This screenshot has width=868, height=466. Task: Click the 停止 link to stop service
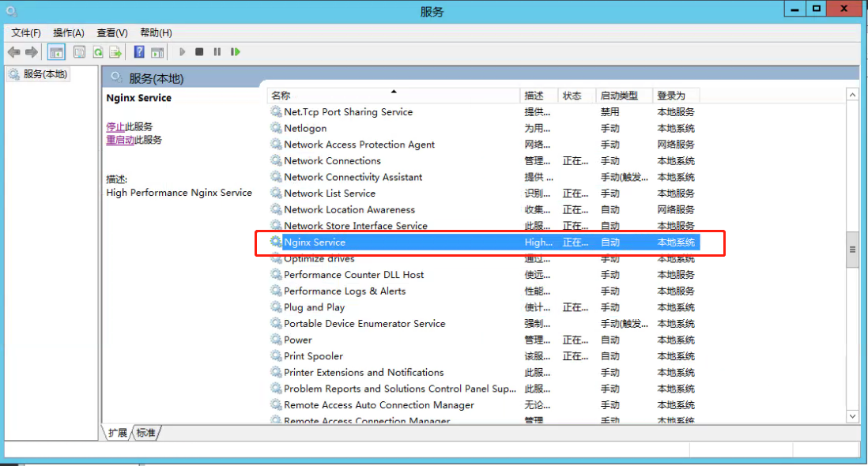[x=115, y=126]
